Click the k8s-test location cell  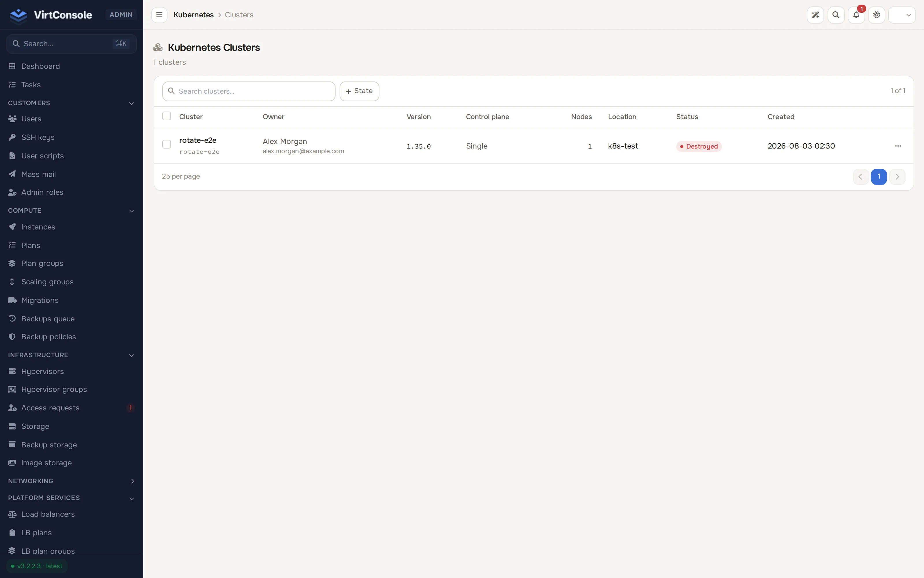tap(623, 146)
